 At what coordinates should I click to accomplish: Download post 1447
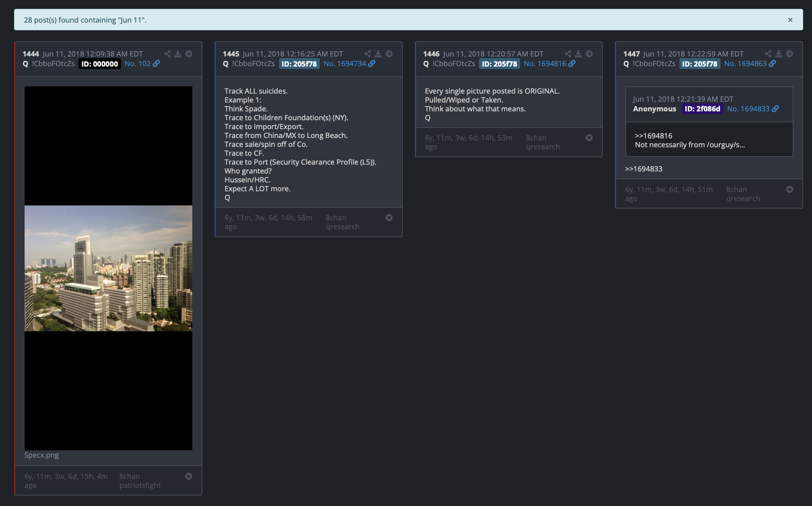779,54
